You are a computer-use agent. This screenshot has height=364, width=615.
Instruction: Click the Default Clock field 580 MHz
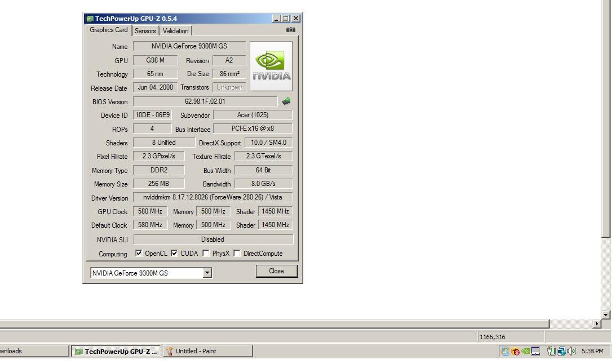coord(150,225)
